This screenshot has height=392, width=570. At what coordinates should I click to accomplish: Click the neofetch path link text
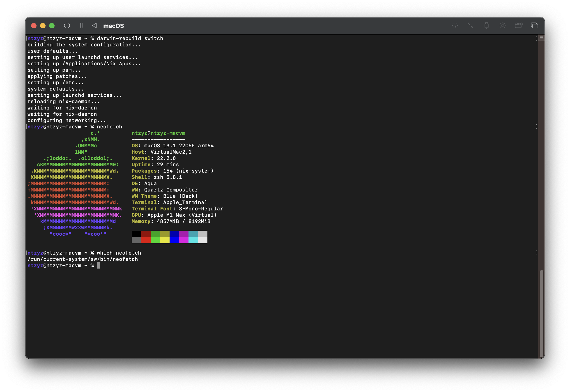(x=83, y=259)
